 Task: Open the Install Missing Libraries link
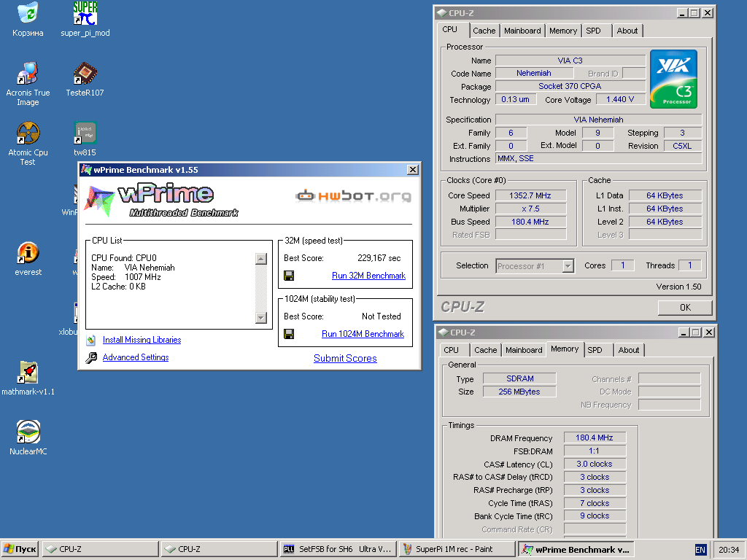142,340
